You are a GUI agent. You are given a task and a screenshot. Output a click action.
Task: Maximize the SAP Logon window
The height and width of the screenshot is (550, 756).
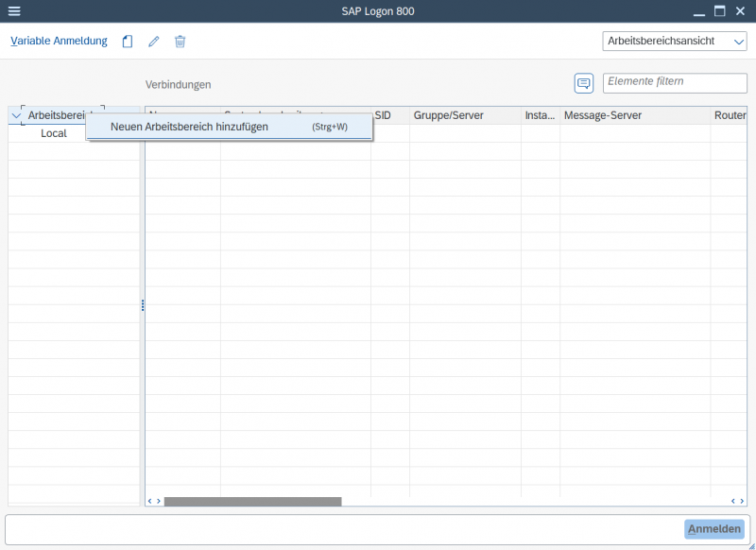coord(719,11)
